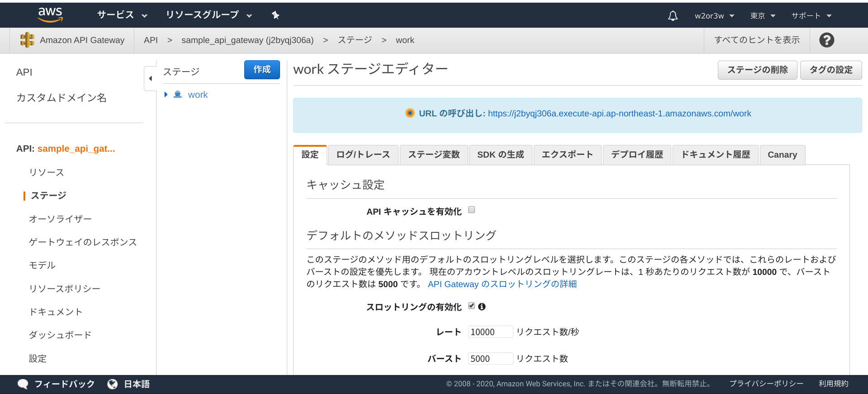The width and height of the screenshot is (868, 394).
Task: Click the language globe icon
Action: (112, 384)
